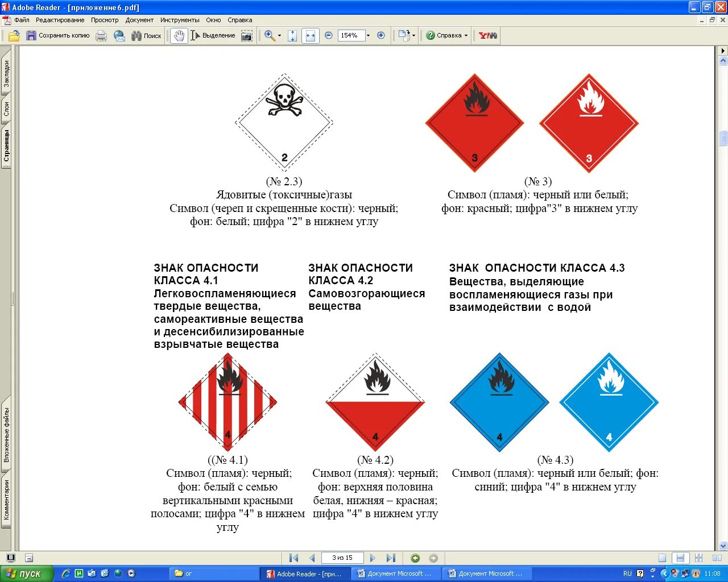Open Поиск search with the binoculars
Image resolution: width=728 pixels, height=582 pixels.
point(147,35)
